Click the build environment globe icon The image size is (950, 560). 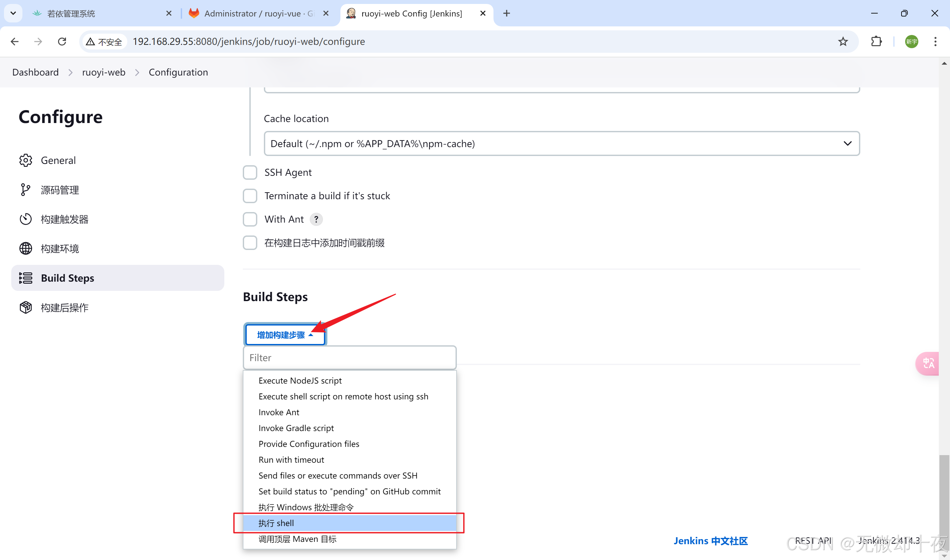tap(26, 249)
